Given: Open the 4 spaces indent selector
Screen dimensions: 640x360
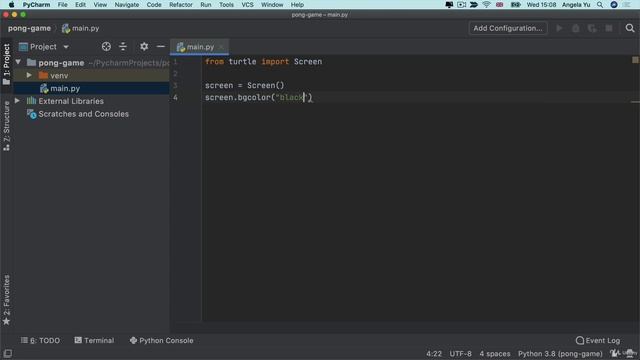Looking at the screenshot, I should [495, 353].
